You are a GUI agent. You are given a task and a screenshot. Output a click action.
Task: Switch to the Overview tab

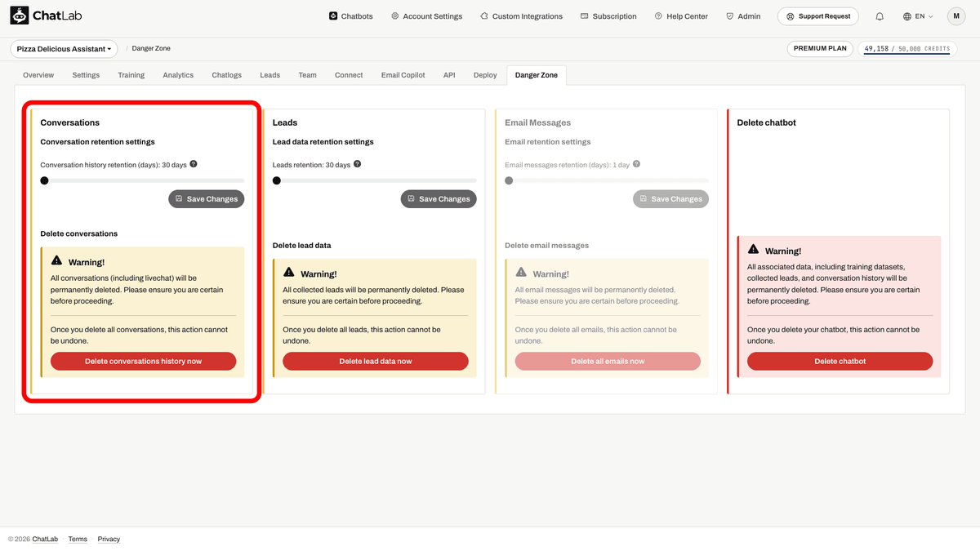tap(38, 75)
